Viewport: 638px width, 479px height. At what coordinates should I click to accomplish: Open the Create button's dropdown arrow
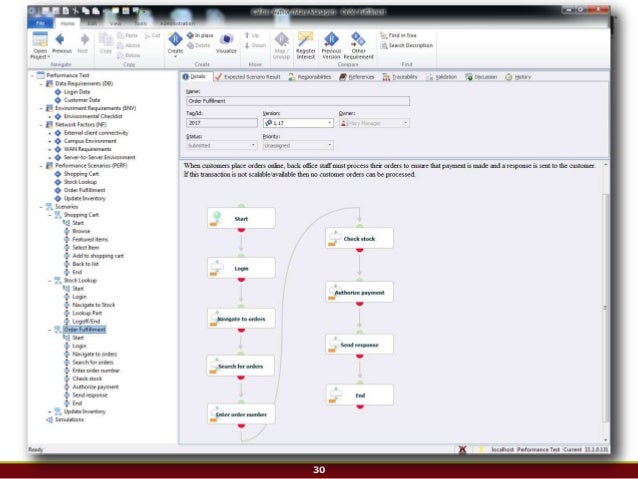tap(175, 57)
